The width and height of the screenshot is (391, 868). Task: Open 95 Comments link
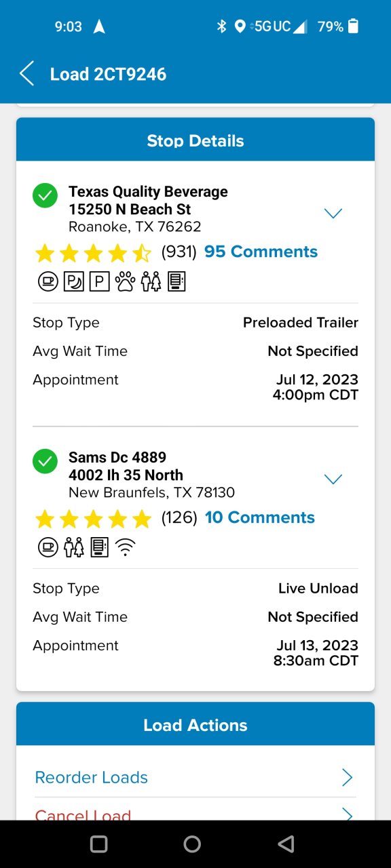(x=261, y=252)
